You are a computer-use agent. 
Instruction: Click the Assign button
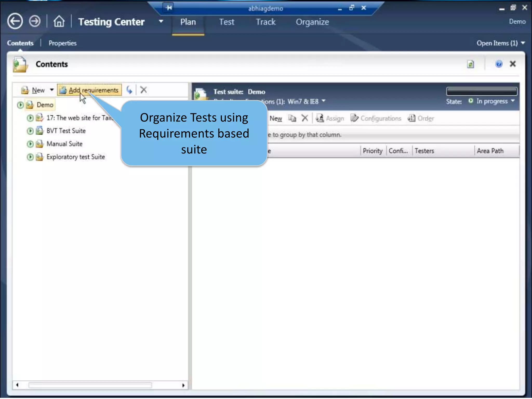pos(330,118)
